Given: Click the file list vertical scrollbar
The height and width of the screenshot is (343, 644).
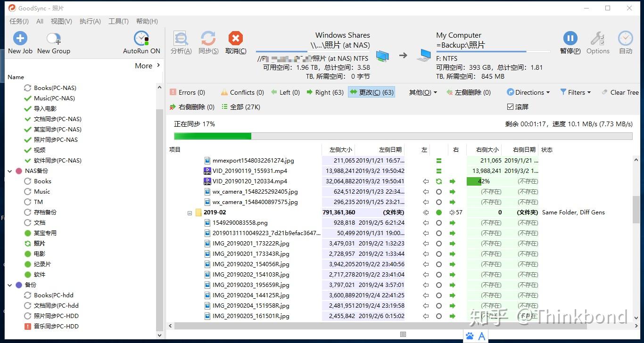Looking at the screenshot, I should [636, 209].
